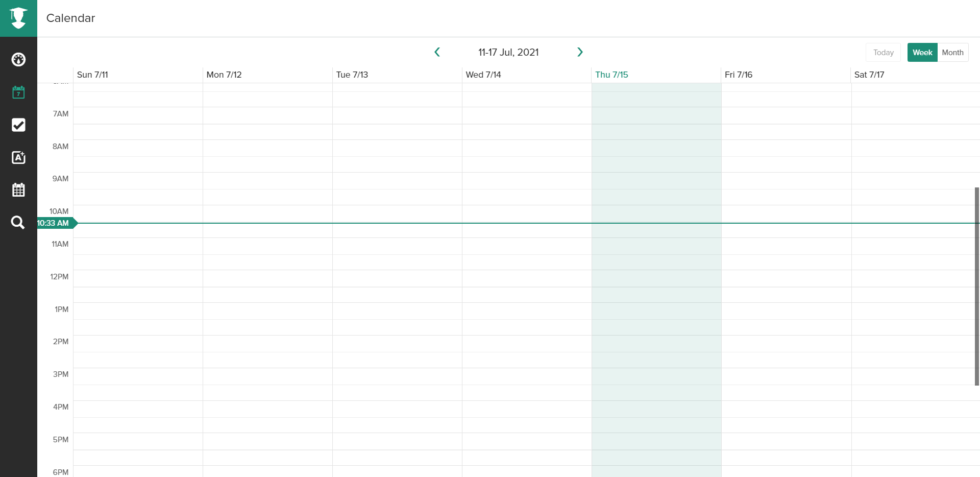Jump to today with the Today button
This screenshot has width=980, height=477.
point(883,52)
